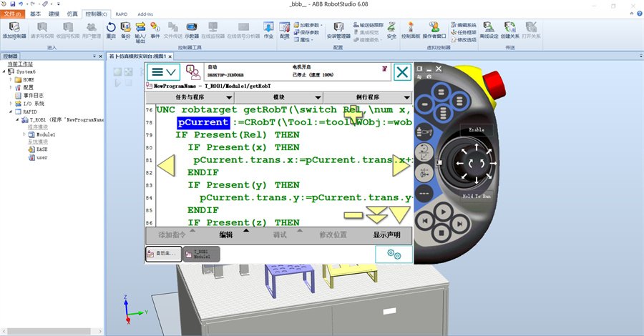Select the T_ROB1 Module1 pendant taskbar tab
Viewport: 644px width, 336px height.
tap(201, 254)
